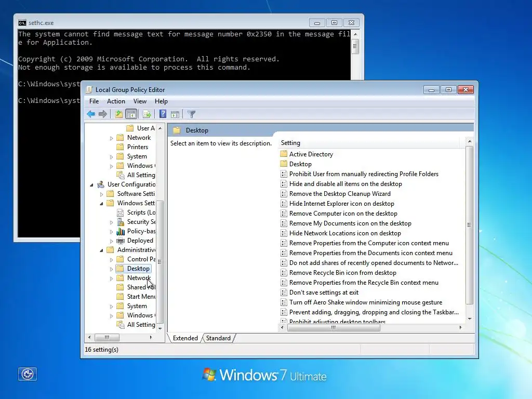This screenshot has height=399, width=532.
Task: Click the Up one level folder icon
Action: 119,114
